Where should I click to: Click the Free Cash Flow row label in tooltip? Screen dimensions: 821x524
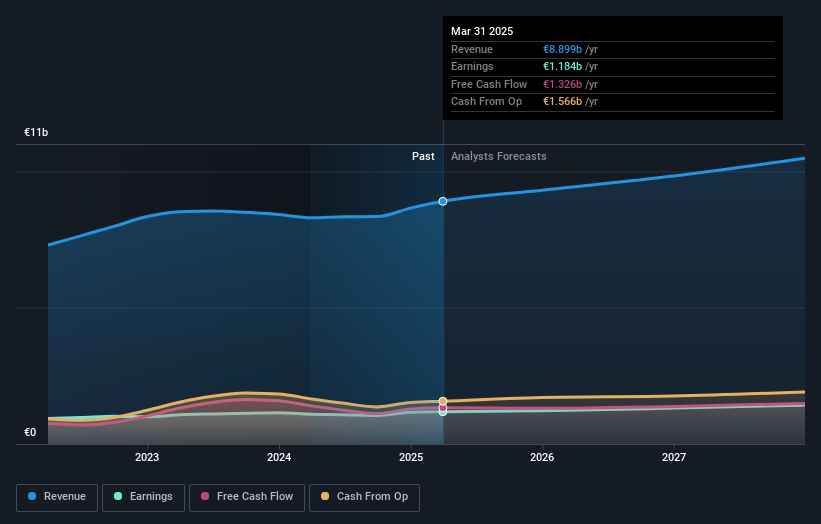pyautogui.click(x=489, y=84)
